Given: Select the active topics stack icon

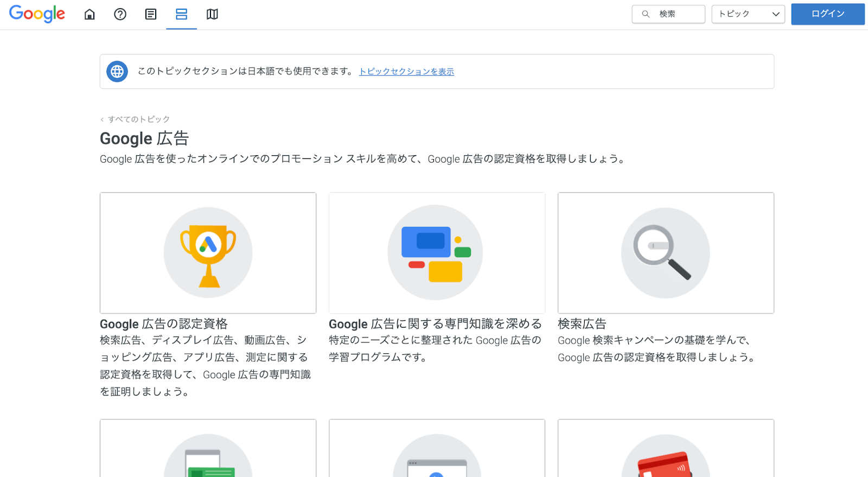Looking at the screenshot, I should [x=181, y=14].
